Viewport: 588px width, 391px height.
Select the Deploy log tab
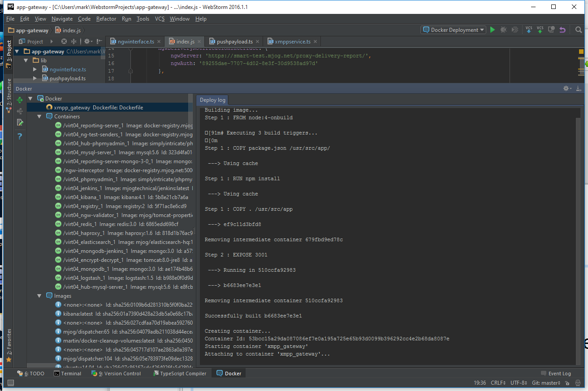click(x=212, y=100)
